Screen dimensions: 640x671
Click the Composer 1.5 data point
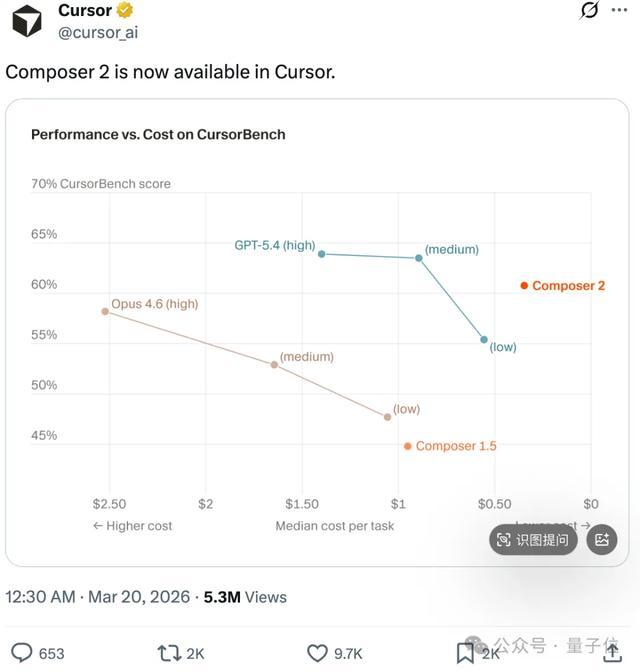[408, 446]
